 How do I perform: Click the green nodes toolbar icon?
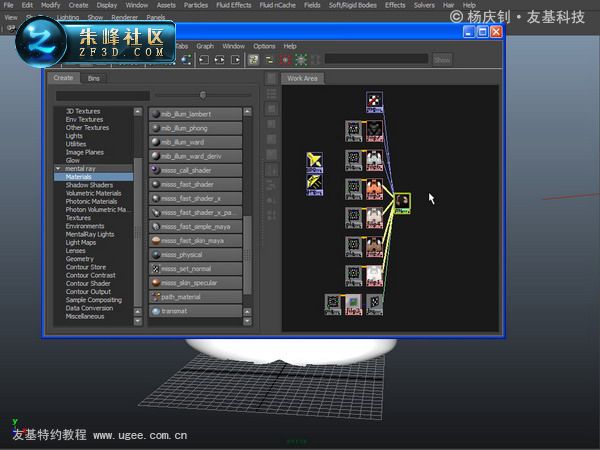click(301, 60)
